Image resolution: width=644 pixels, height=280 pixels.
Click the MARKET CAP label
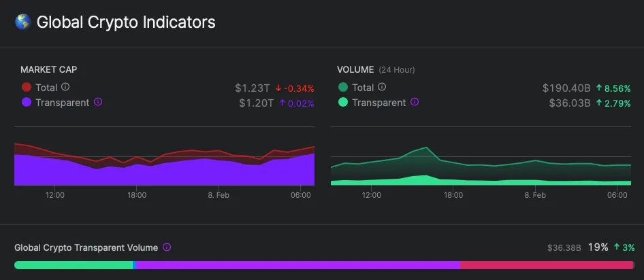[49, 70]
